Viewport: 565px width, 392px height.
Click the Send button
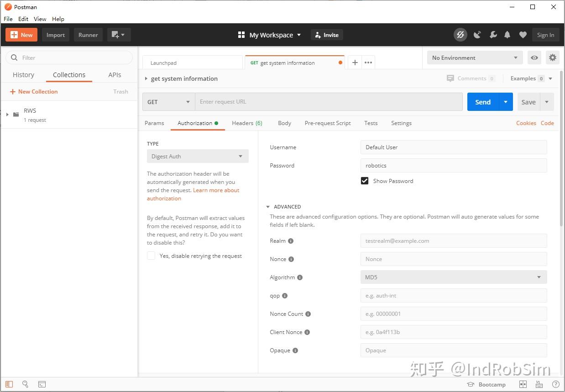coord(482,101)
